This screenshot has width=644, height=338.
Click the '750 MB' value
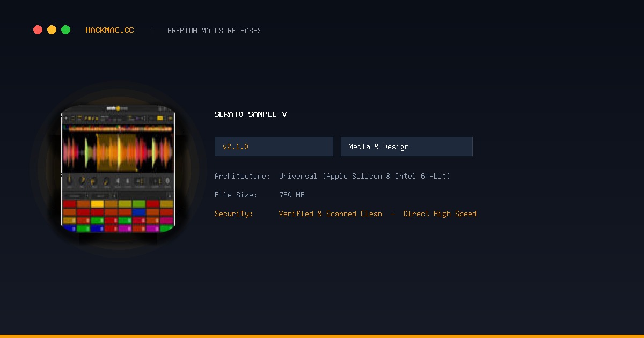[292, 195]
